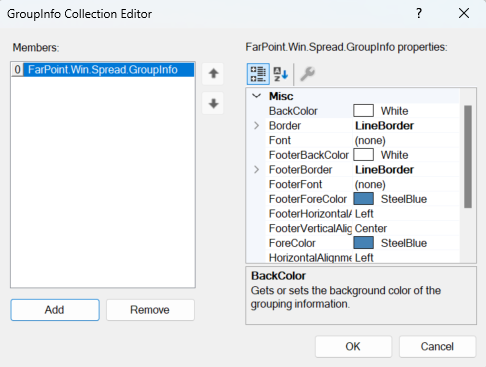Select the Border property row
The image size is (486, 367).
(362, 126)
